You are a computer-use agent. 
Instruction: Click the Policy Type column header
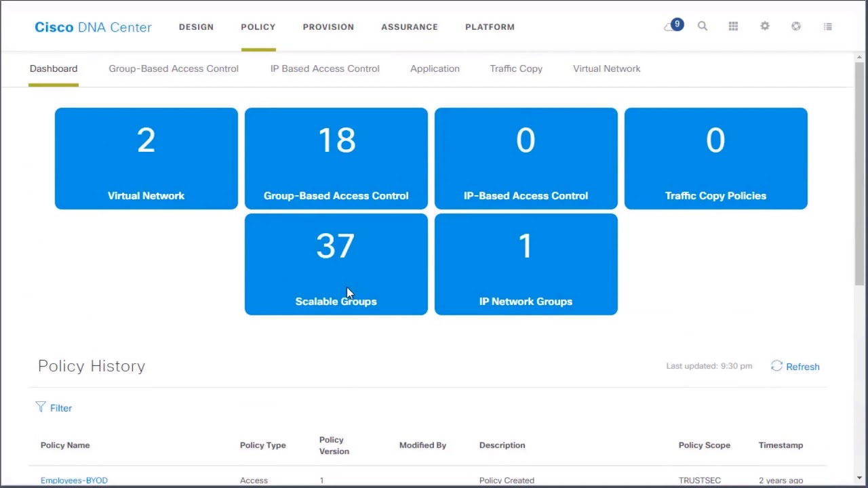coord(263,445)
